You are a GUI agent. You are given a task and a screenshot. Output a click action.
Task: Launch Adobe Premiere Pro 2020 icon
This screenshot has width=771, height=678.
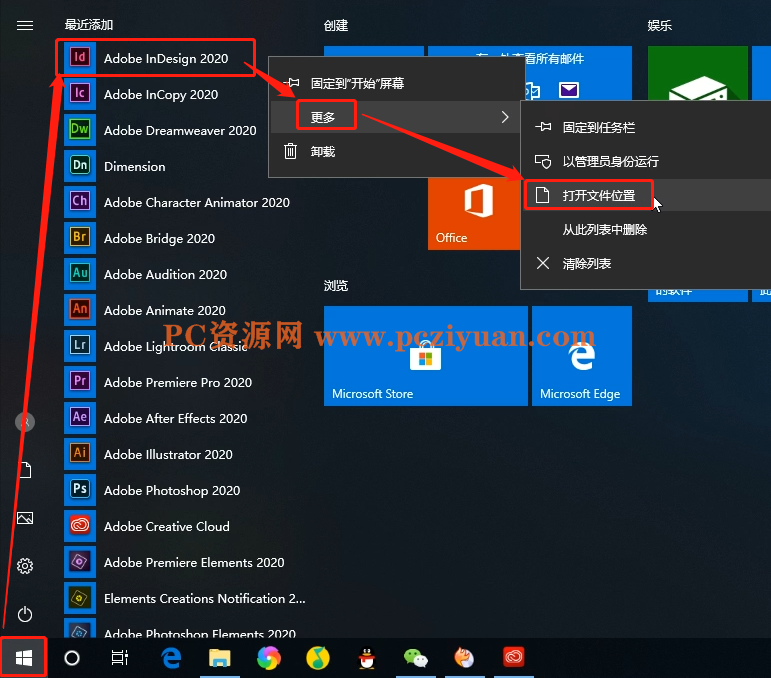click(80, 382)
